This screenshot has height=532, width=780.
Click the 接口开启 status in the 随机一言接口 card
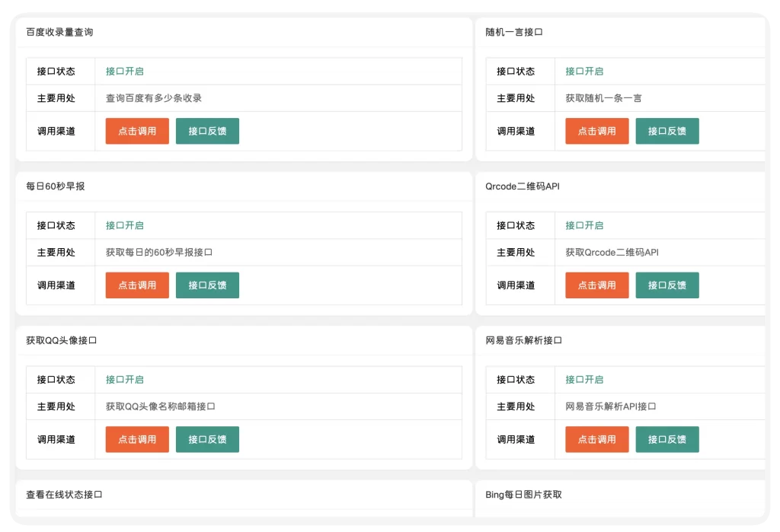pyautogui.click(x=584, y=72)
